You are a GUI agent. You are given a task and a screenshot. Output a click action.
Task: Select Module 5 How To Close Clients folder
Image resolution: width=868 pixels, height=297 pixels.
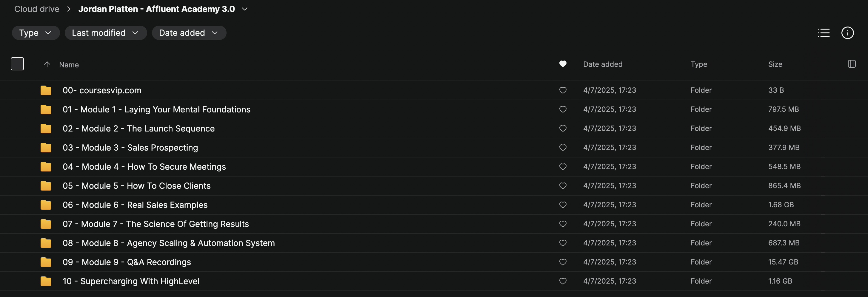tap(136, 186)
